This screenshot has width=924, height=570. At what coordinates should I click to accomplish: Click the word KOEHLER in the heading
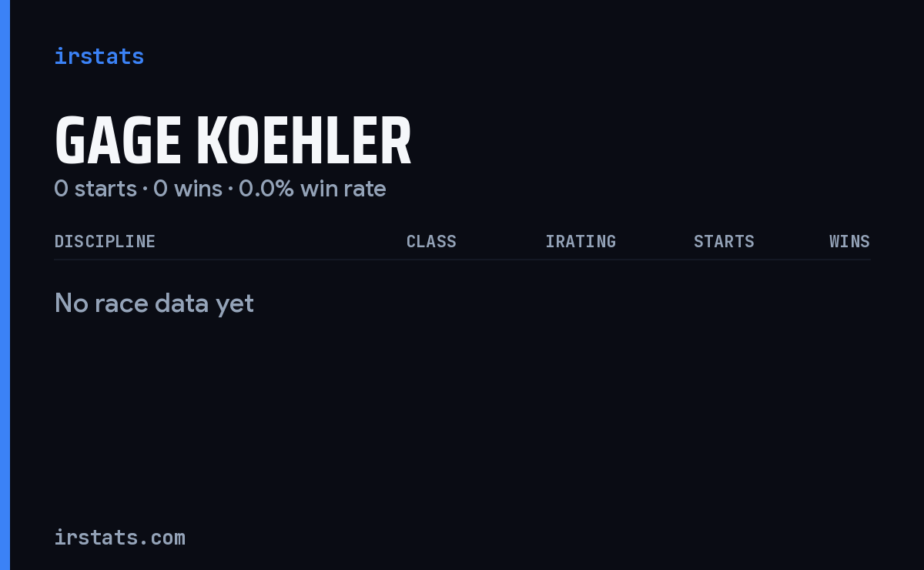point(304,141)
